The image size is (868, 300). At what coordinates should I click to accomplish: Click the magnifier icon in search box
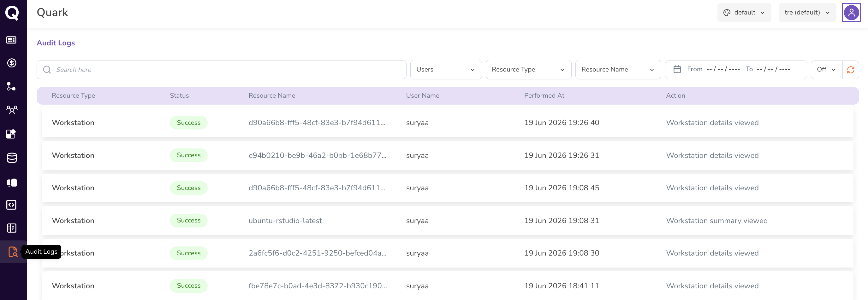tap(47, 70)
